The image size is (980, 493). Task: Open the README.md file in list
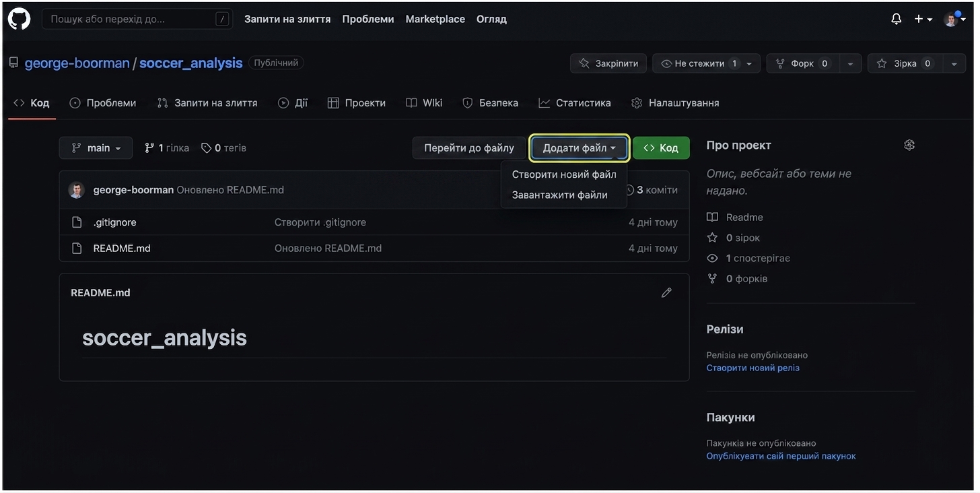(122, 248)
